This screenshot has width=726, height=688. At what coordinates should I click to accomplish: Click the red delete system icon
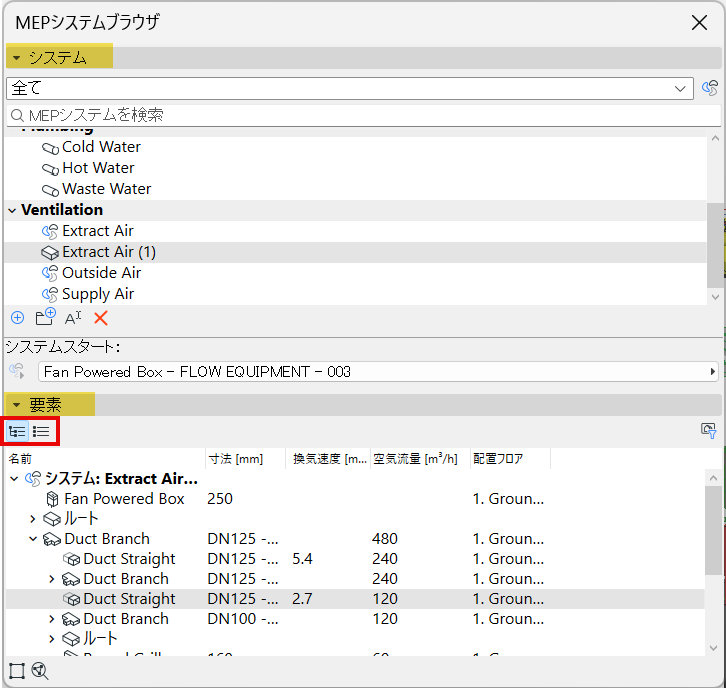tap(100, 318)
